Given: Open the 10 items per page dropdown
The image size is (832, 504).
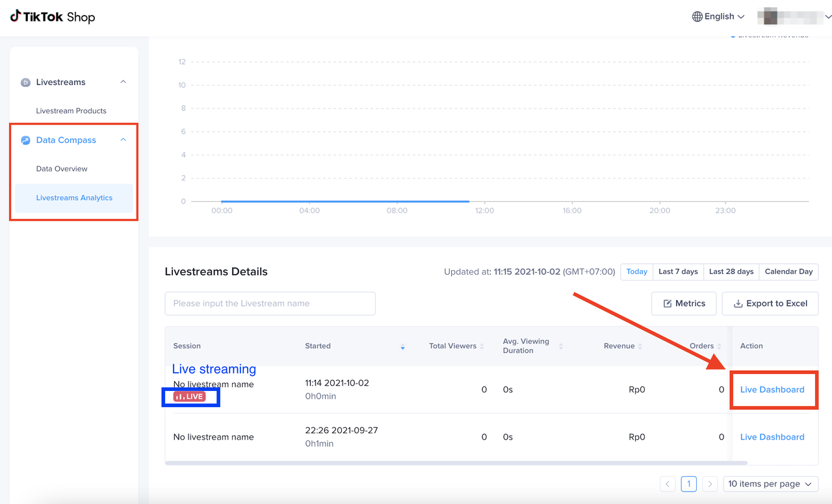Looking at the screenshot, I should click(770, 484).
